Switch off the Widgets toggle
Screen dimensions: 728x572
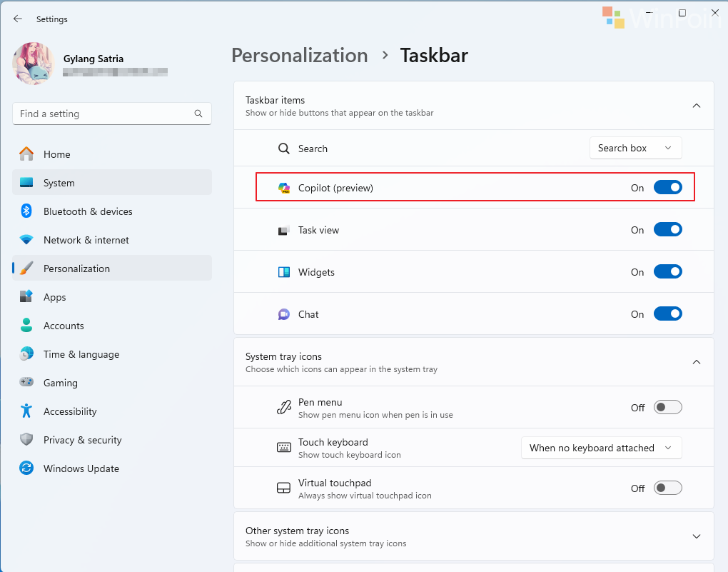pos(667,272)
